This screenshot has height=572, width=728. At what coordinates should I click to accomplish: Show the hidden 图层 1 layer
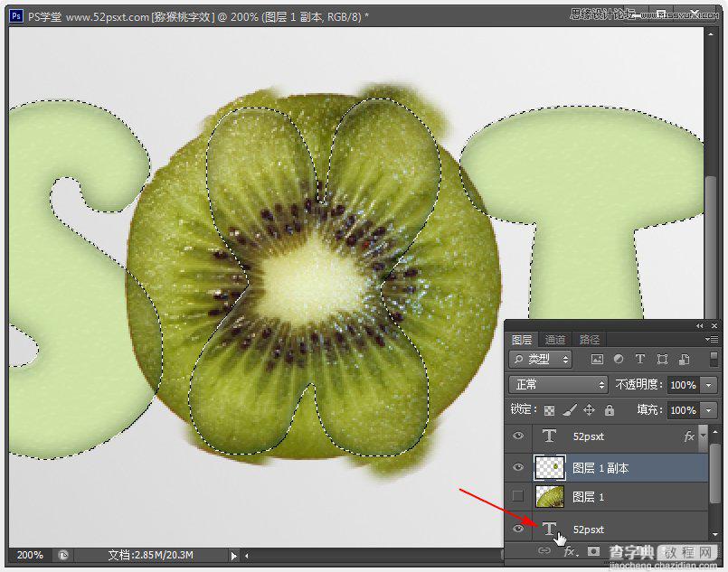tap(518, 496)
